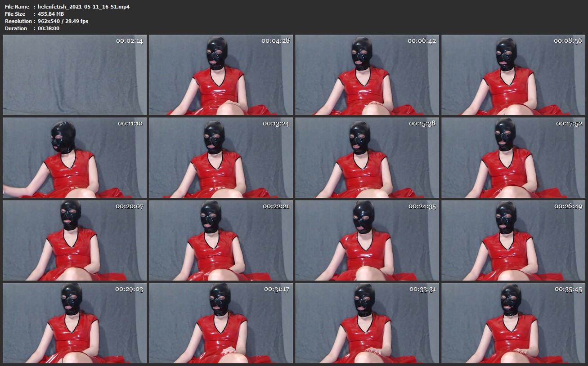Click the Resolution label

pos(18,21)
